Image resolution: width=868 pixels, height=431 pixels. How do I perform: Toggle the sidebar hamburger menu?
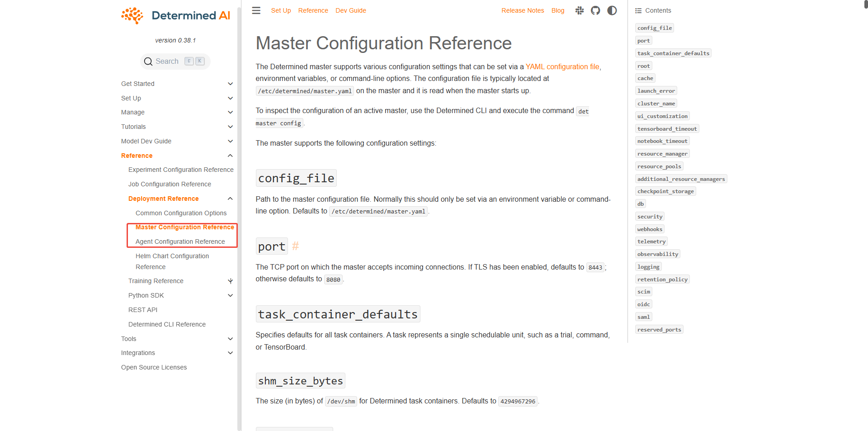coord(256,10)
